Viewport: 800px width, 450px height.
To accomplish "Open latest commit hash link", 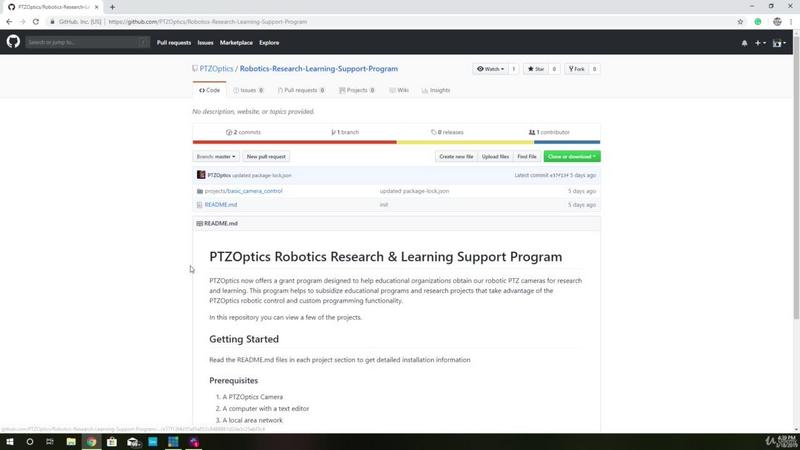I will click(559, 176).
